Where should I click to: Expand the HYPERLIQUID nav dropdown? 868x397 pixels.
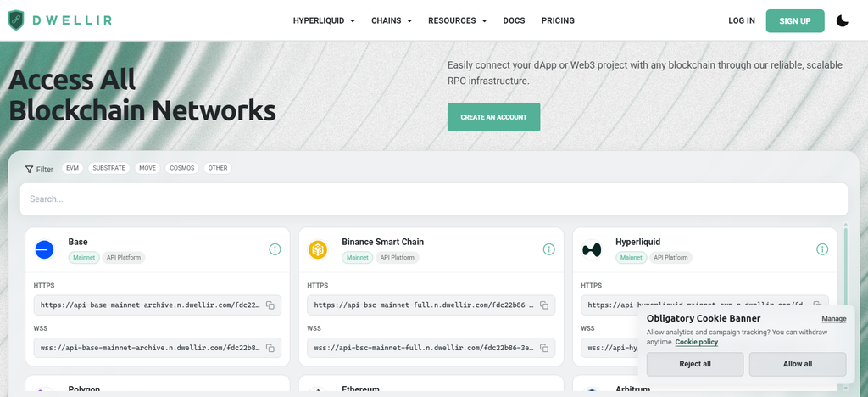click(x=324, y=20)
